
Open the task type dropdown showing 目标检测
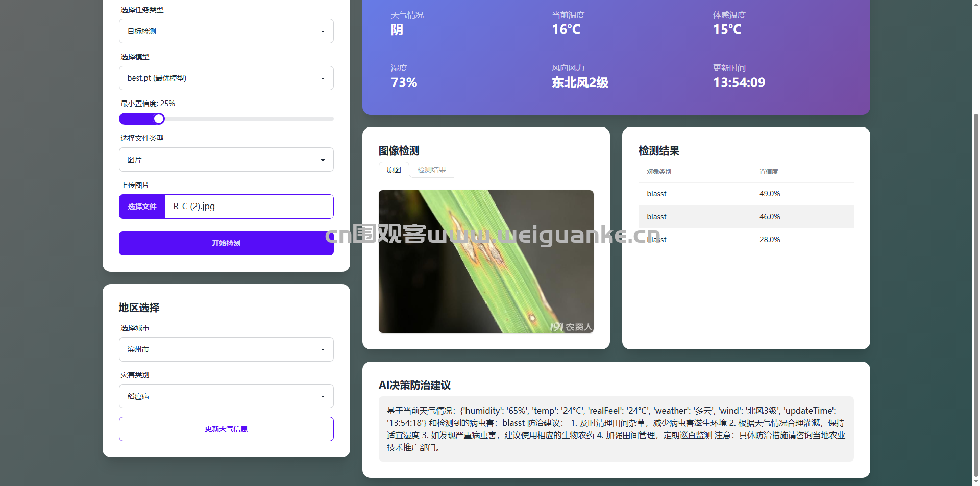coord(226,31)
